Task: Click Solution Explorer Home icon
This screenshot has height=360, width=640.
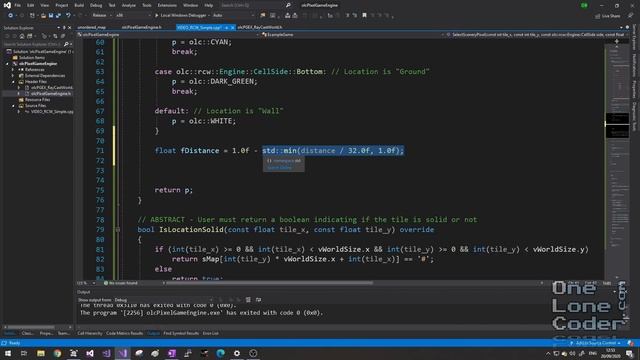Action: coord(22,36)
